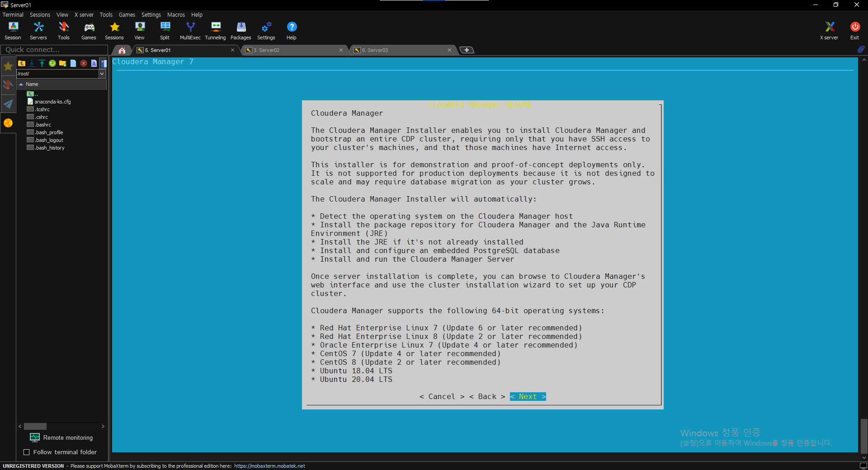Click Cancel in the installer dialog
Screen dimensions: 868x470
point(442,396)
